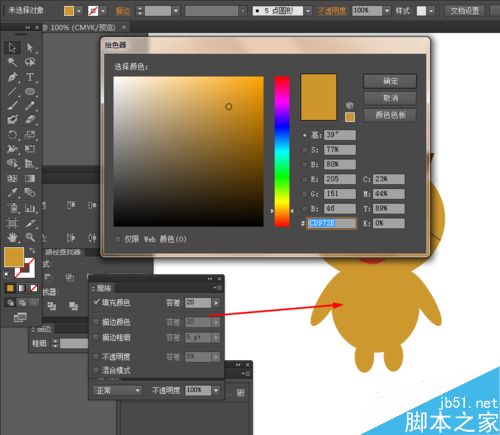
Task: Open the 颜色色板 color swatches button
Action: (x=390, y=115)
